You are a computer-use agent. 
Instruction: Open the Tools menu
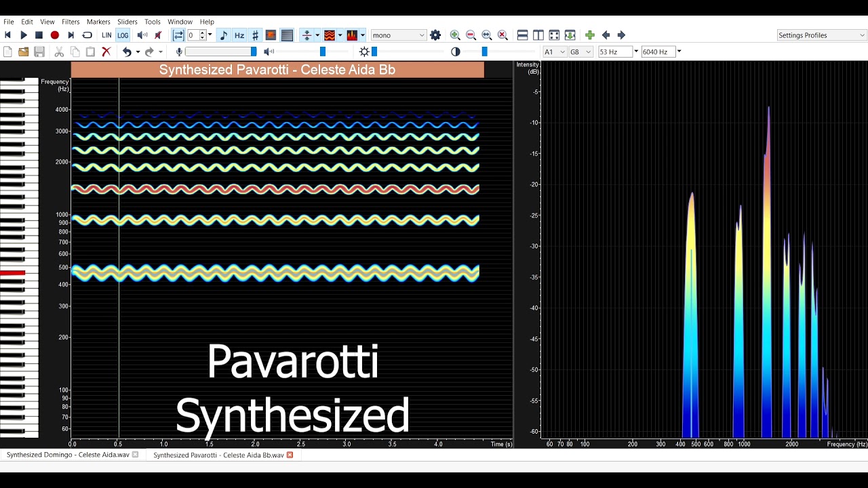[153, 22]
